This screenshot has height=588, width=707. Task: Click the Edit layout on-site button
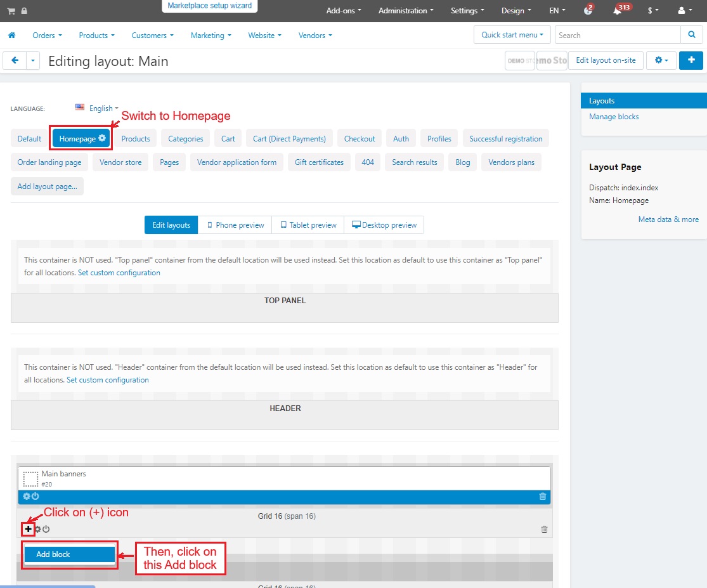click(606, 60)
